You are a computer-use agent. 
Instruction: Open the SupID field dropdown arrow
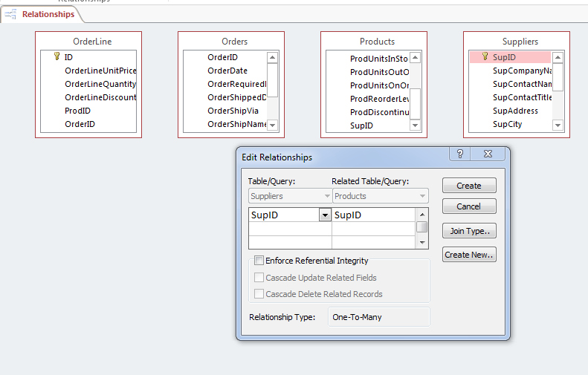pos(325,215)
